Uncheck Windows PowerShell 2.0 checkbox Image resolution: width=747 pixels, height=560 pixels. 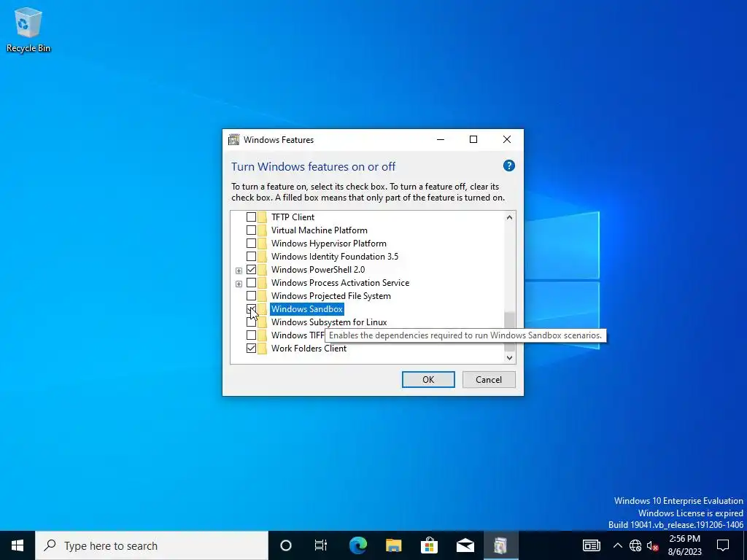click(x=251, y=270)
